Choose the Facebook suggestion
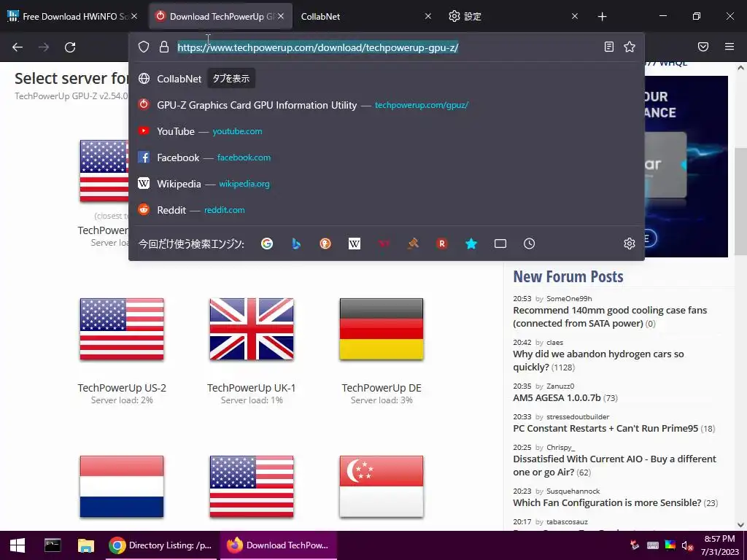Image resolution: width=747 pixels, height=560 pixels. click(387, 157)
